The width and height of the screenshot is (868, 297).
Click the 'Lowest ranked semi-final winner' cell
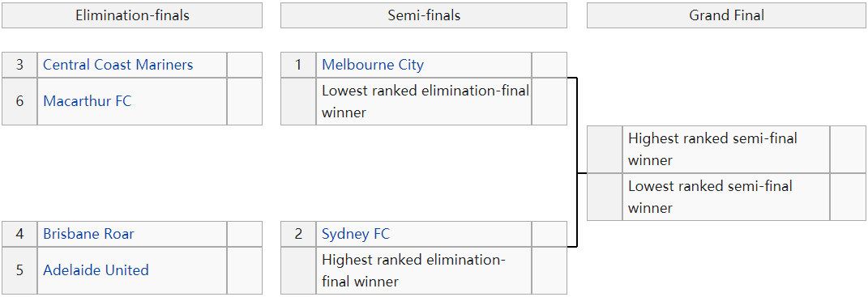tap(725, 197)
